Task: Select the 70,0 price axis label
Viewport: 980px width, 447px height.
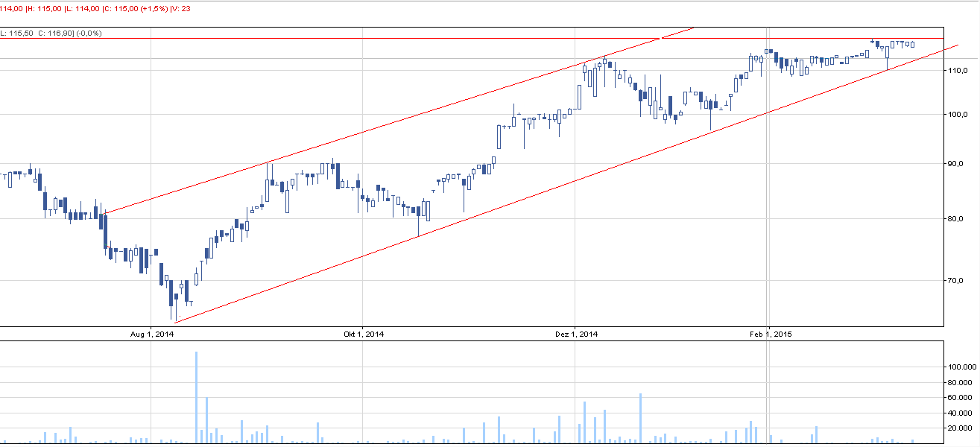Action: coord(956,281)
